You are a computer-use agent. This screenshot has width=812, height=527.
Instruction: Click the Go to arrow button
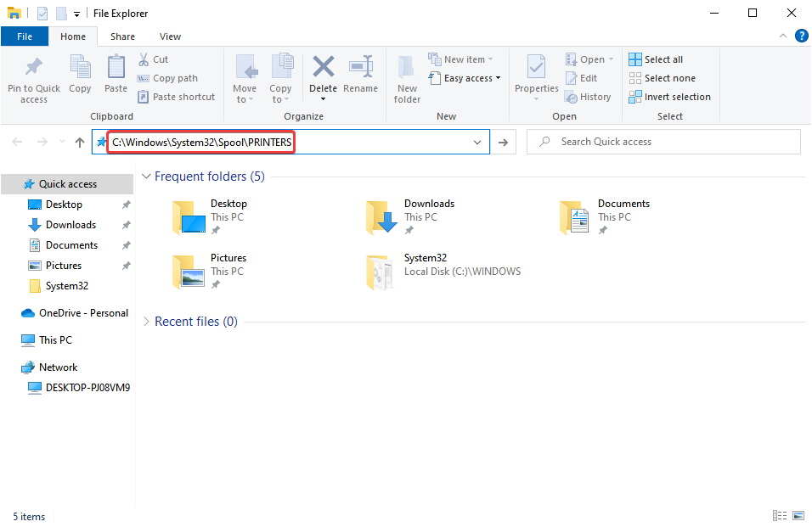503,143
